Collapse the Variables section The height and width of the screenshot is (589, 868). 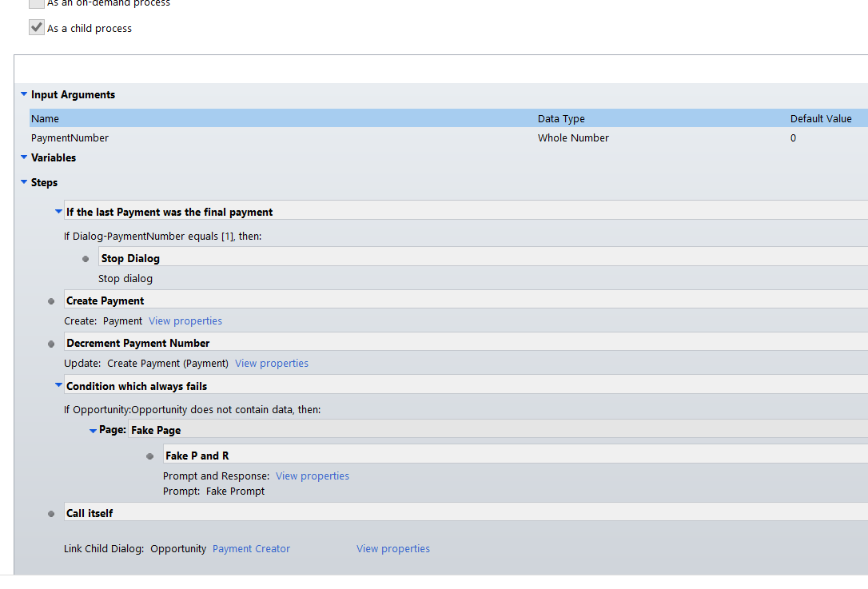[x=24, y=157]
